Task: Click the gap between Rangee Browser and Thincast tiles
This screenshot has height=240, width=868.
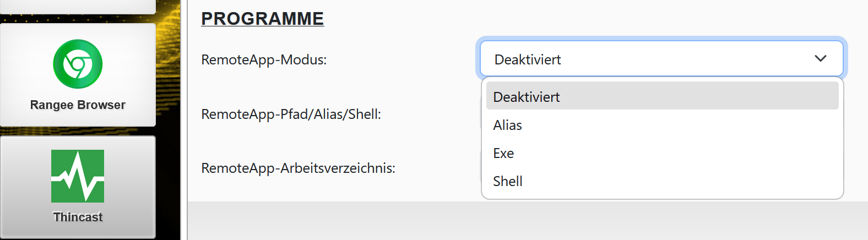Action: [x=78, y=131]
